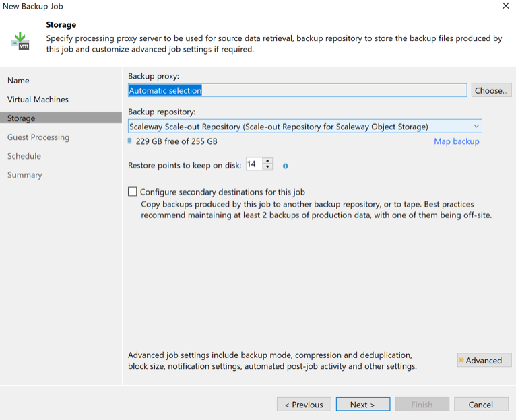Screen dimensions: 516x420
Task: Open Advanced job settings
Action: (x=484, y=360)
